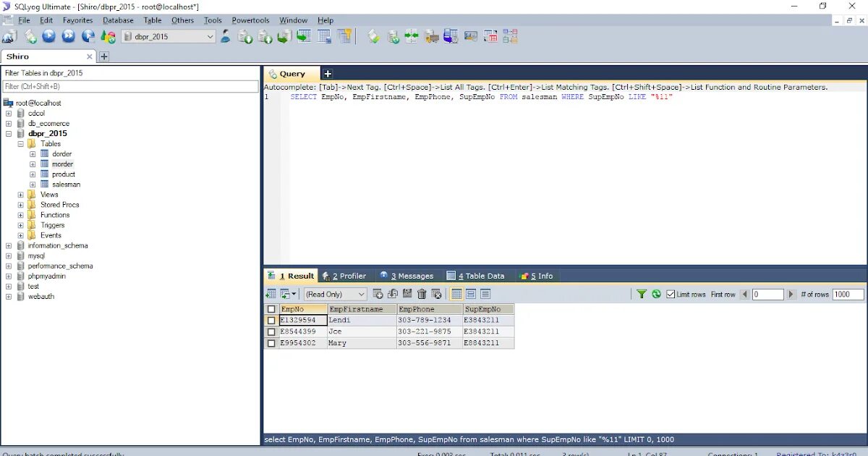Add a new connection tab next to Shiro

pos(103,56)
